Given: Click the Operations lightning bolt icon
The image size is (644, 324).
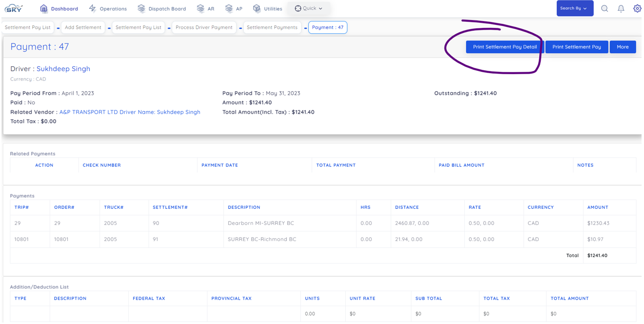Looking at the screenshot, I should tap(93, 8).
